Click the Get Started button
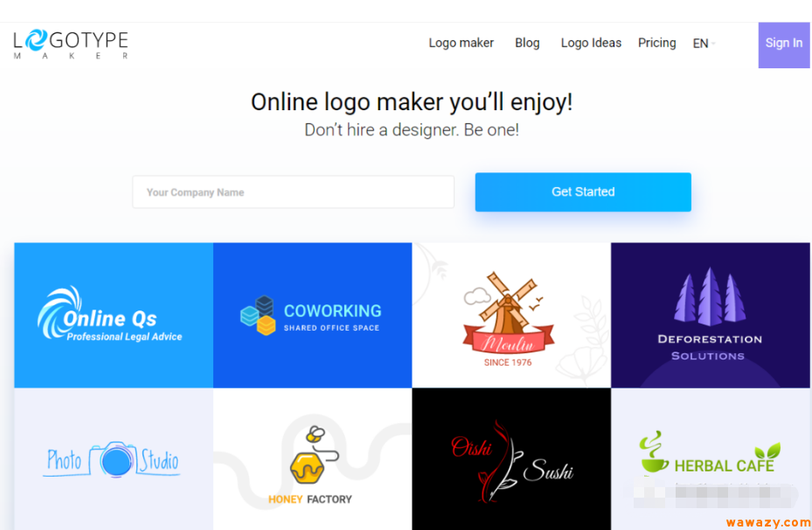This screenshot has width=812, height=530. [583, 192]
